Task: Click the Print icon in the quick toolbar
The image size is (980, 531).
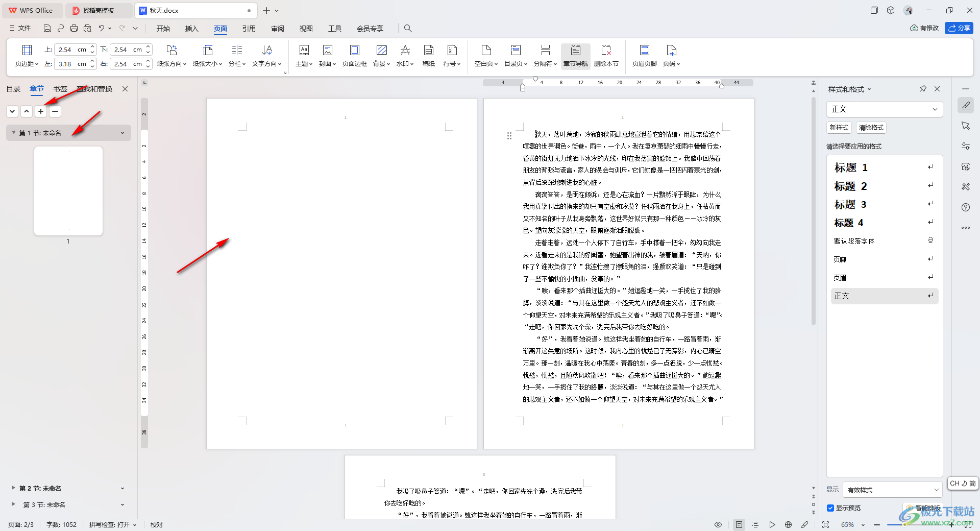Action: 74,28
